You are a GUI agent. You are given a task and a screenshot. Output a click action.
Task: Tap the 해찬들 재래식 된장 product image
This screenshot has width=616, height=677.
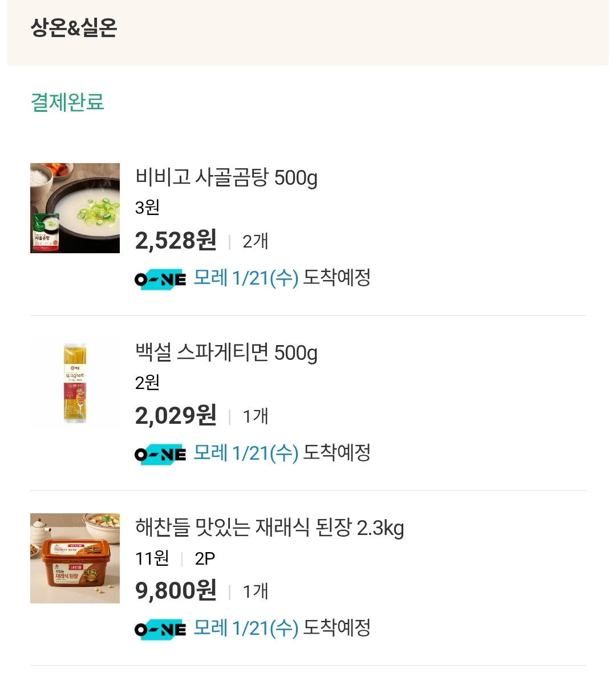point(75,558)
